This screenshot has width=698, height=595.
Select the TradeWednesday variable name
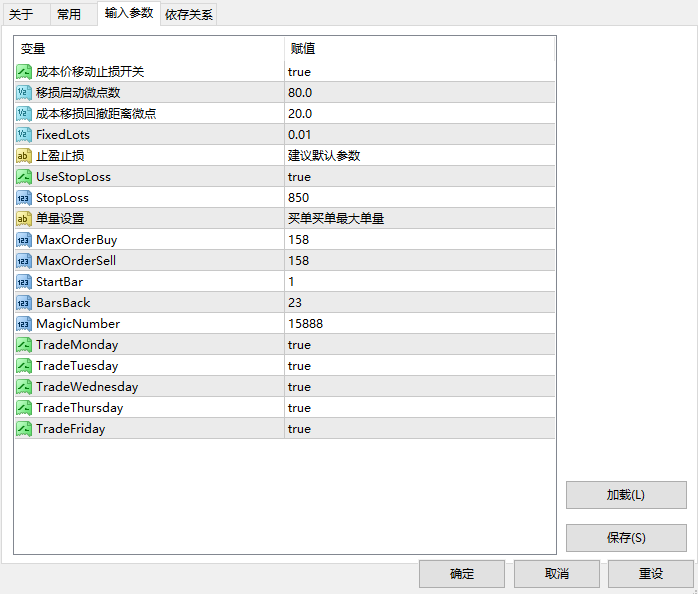[87, 387]
